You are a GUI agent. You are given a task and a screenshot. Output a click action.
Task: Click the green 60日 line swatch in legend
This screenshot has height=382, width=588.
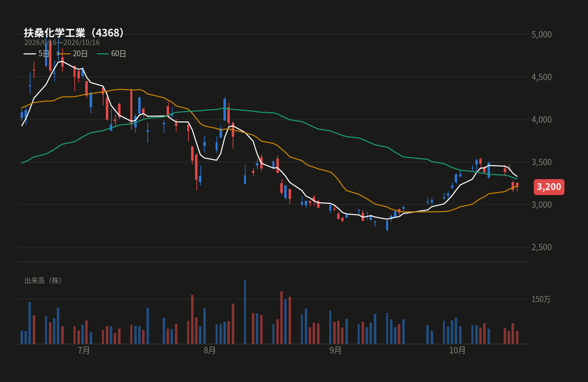[x=103, y=54]
